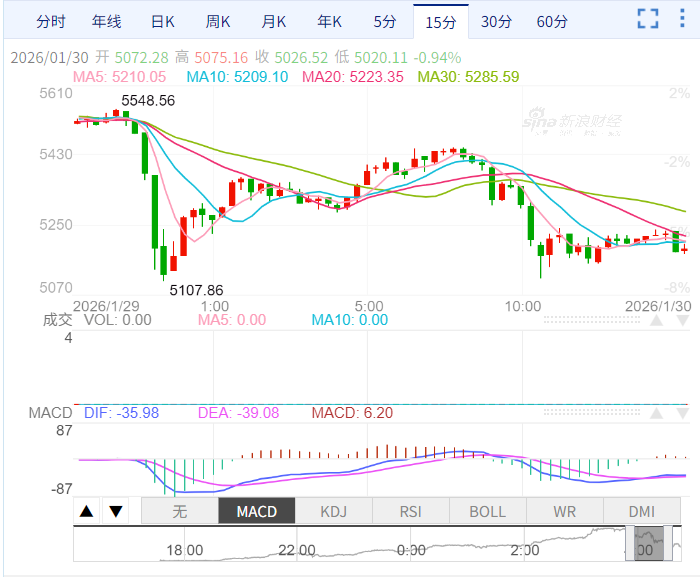700x577 pixels.
Task: Click the 18:00 mark on overview timeline
Action: click(x=185, y=550)
